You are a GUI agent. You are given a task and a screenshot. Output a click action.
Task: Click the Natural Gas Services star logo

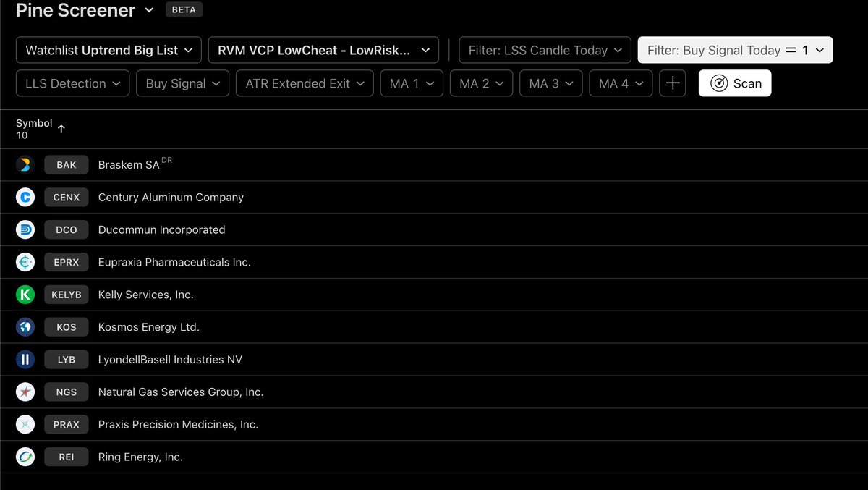25,392
